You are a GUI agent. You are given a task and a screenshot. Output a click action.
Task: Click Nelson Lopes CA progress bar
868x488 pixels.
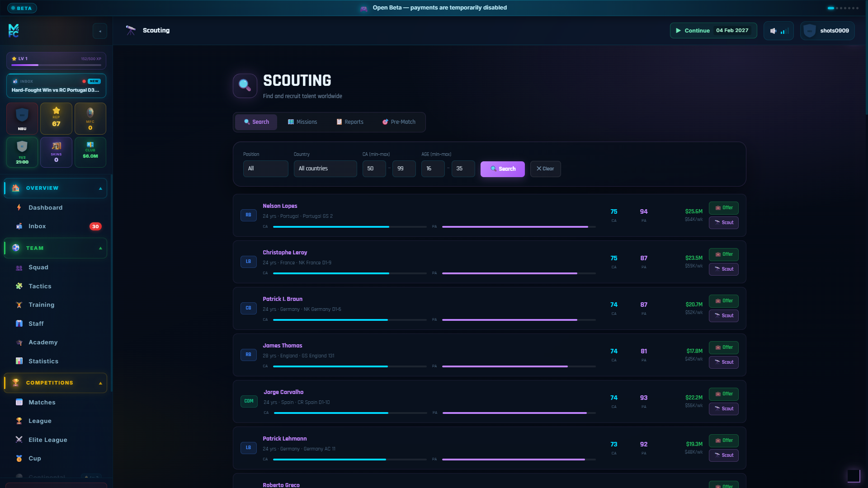coord(349,227)
